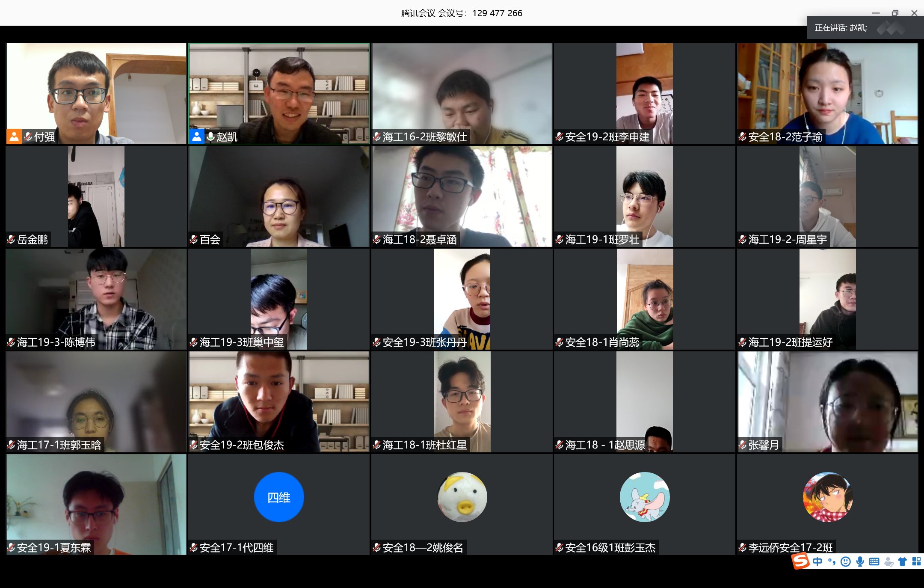Viewport: 924px width, 588px height.
Task: Click 赵凯's active microphone icon
Action: coord(210,137)
